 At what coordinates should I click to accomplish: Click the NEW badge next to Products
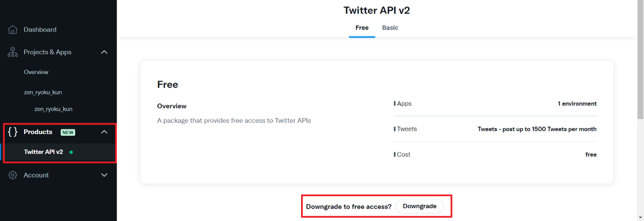(x=68, y=132)
